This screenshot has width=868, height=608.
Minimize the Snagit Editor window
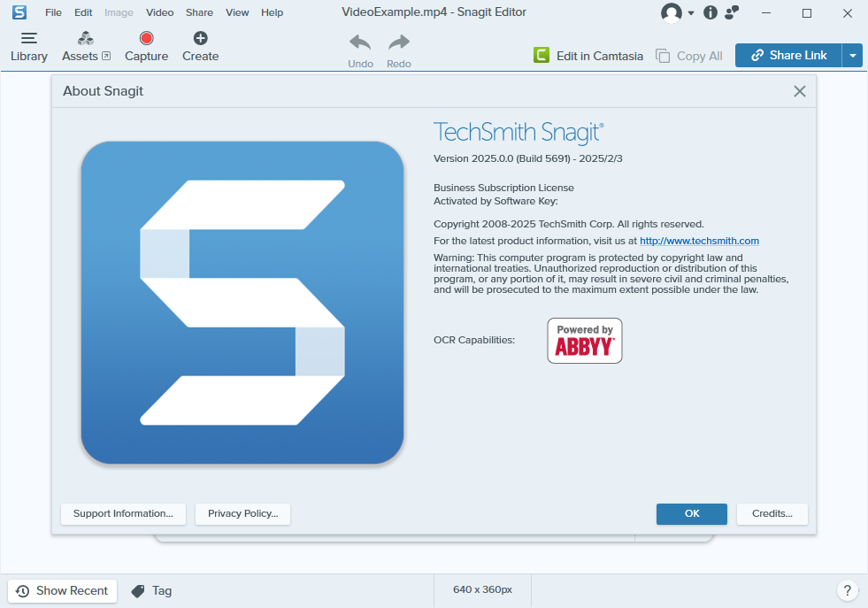[x=766, y=12]
